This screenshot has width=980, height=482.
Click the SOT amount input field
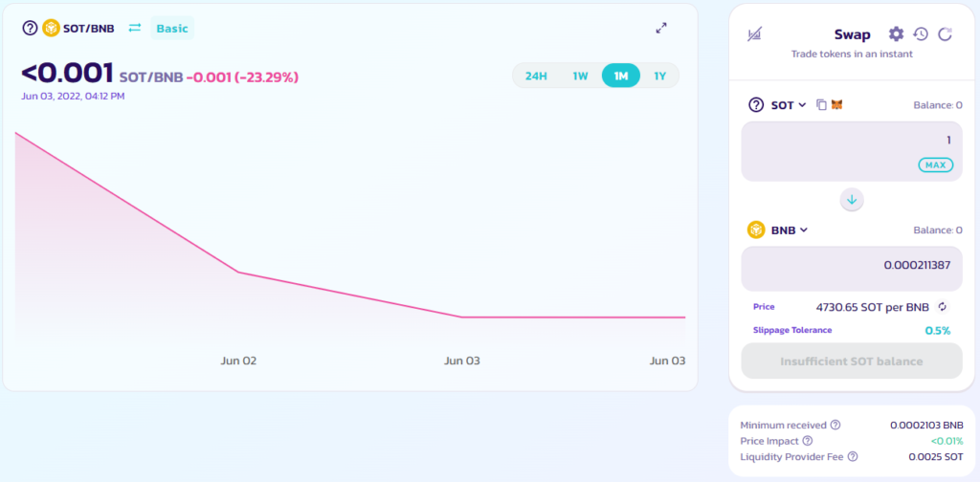[x=842, y=141]
